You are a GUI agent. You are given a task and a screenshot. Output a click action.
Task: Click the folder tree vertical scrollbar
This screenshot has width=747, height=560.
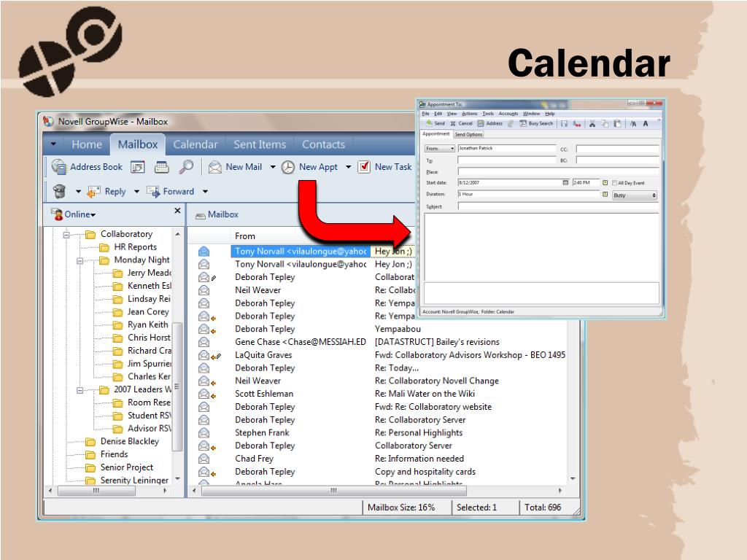(177, 386)
